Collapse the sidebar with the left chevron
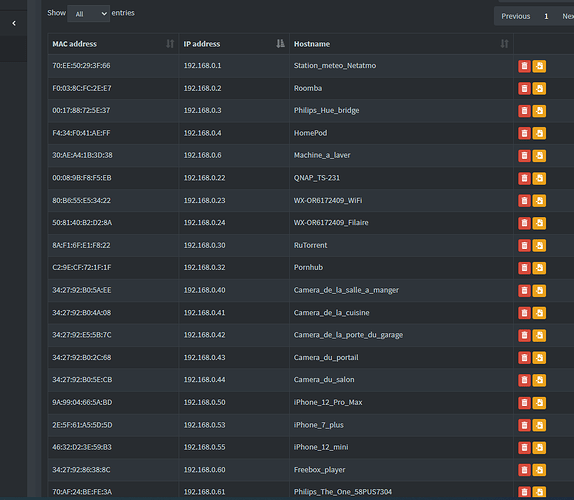574x500 pixels. 14,23
